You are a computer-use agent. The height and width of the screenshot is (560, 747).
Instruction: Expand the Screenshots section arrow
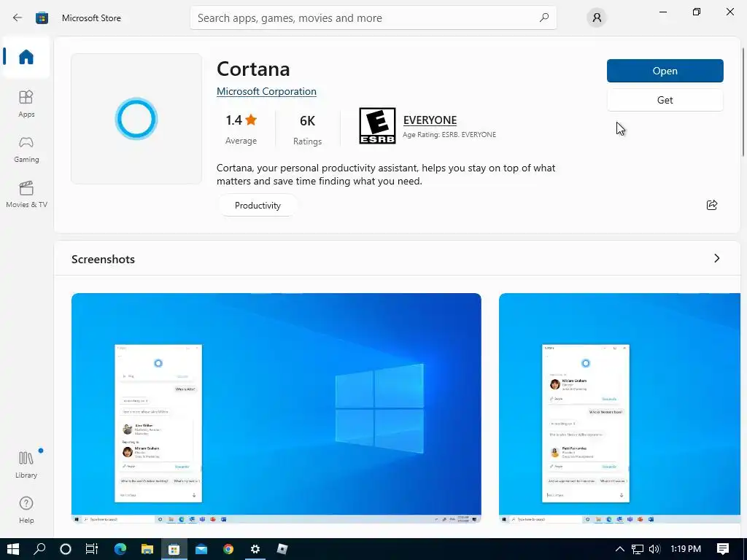[x=717, y=258]
